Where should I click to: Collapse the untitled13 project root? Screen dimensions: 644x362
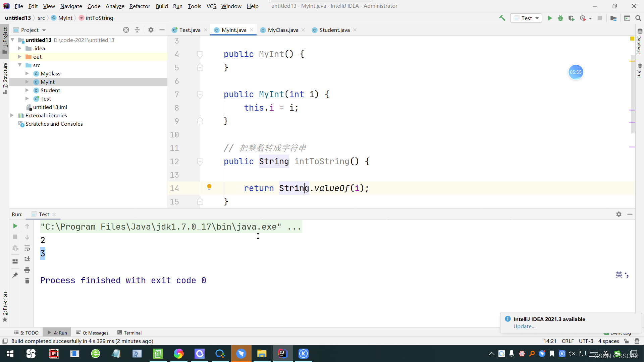[x=12, y=40]
